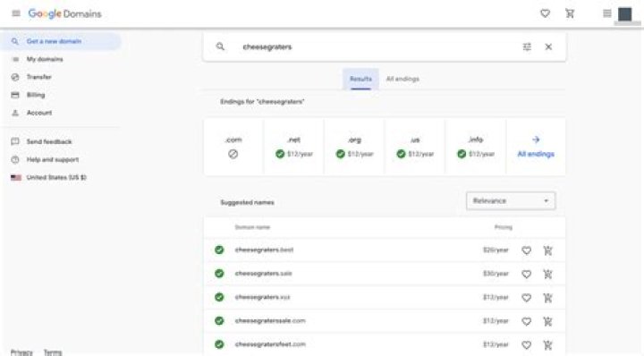Favorite cheesegraters.sale with heart icon
The width and height of the screenshot is (644, 356).
pyautogui.click(x=527, y=274)
